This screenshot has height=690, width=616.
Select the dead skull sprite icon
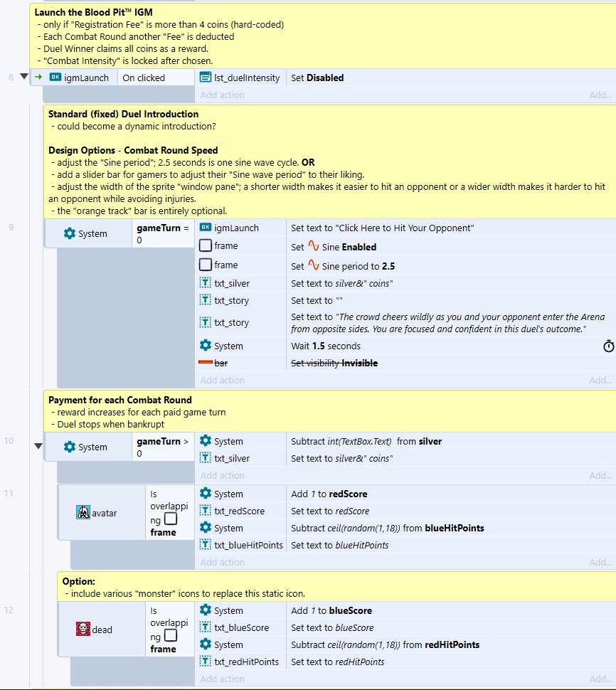(83, 629)
